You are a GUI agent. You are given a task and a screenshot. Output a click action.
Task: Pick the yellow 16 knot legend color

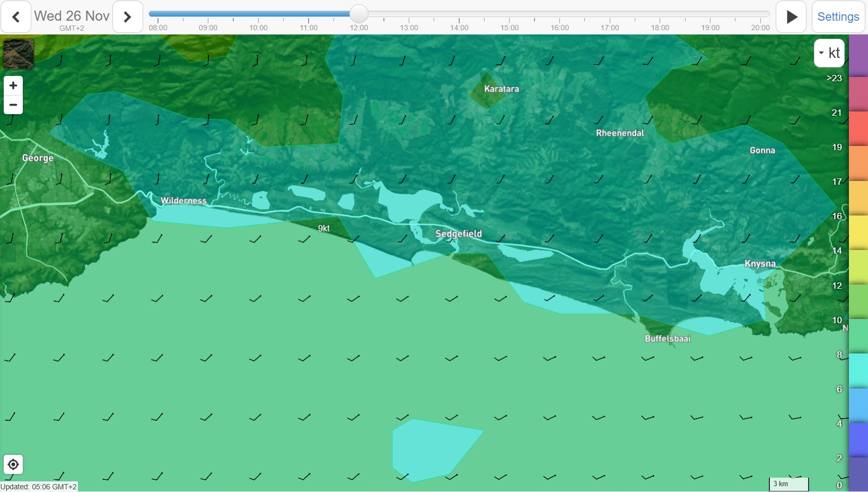(x=858, y=232)
